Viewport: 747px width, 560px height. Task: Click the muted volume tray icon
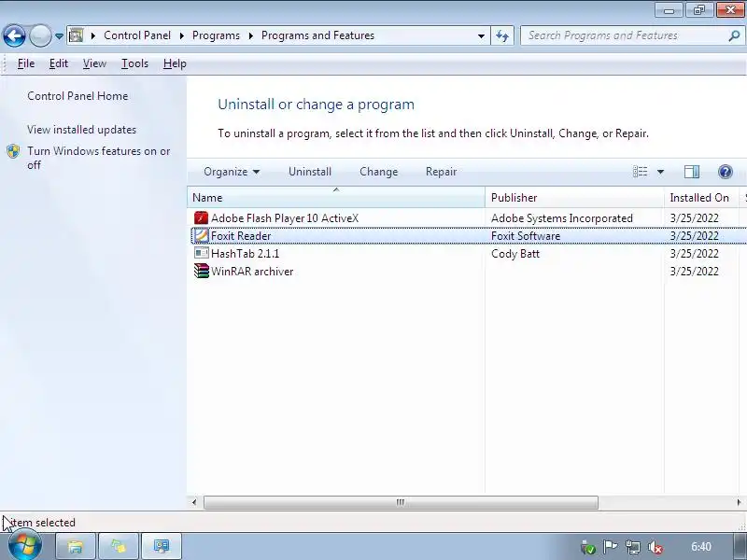[655, 547]
